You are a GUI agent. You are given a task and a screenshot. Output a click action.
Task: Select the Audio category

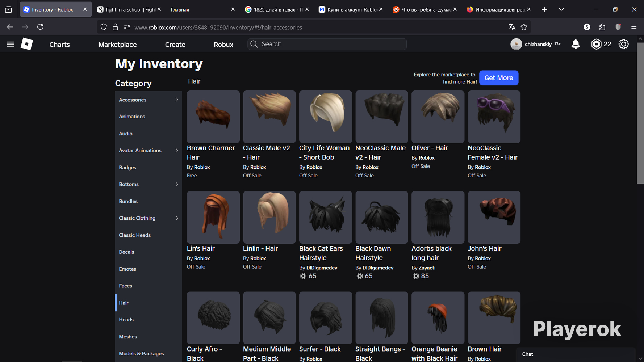[x=149, y=134]
